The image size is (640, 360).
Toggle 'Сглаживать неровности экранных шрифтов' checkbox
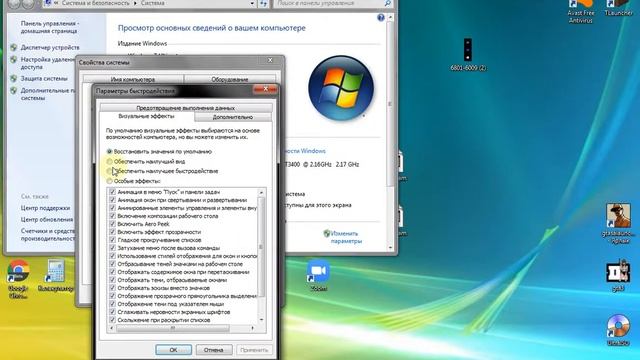pos(113,312)
